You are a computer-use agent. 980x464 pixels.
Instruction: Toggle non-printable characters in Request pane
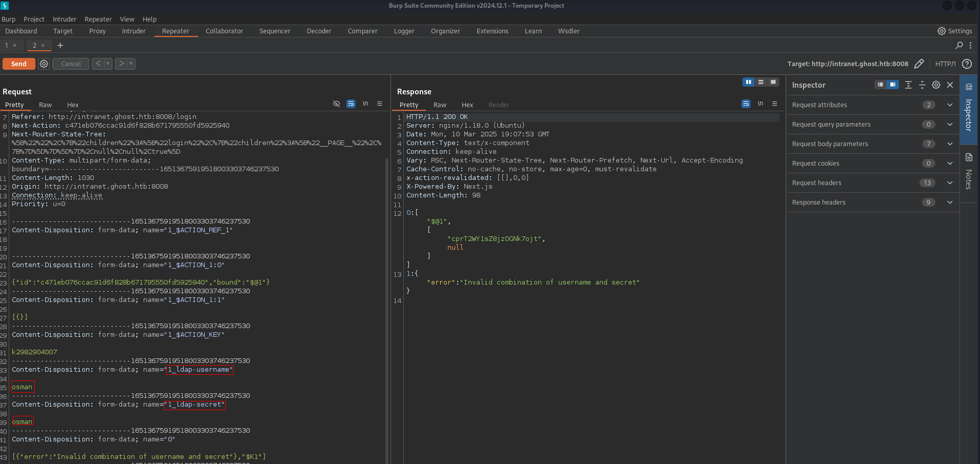(365, 104)
